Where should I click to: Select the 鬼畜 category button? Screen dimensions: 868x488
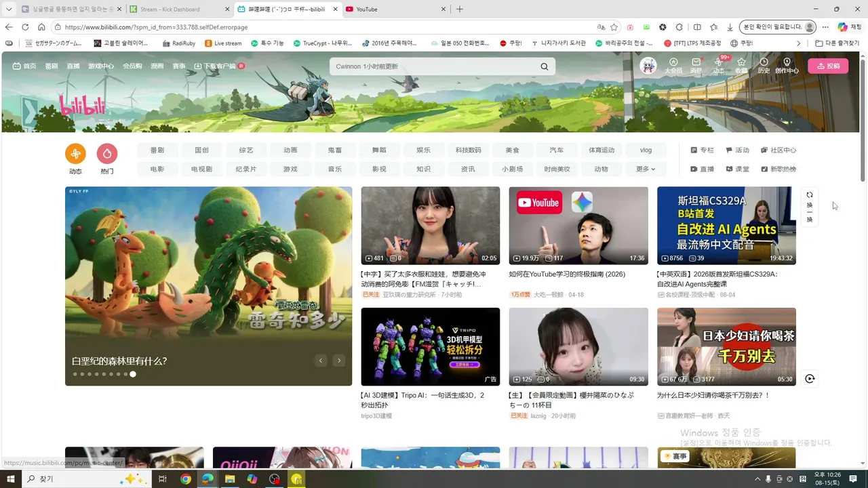[335, 150]
